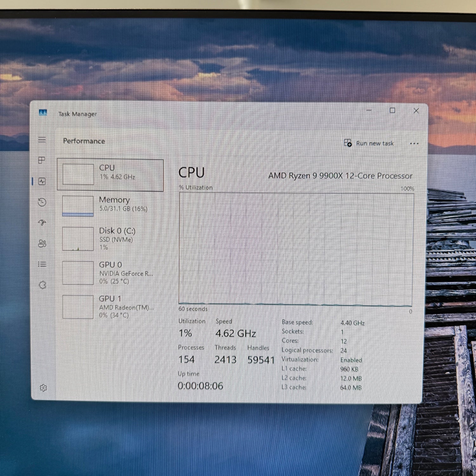Click the AMD Ryzen 9 9900X processor name
Screen dimensions: 476x476
(340, 176)
